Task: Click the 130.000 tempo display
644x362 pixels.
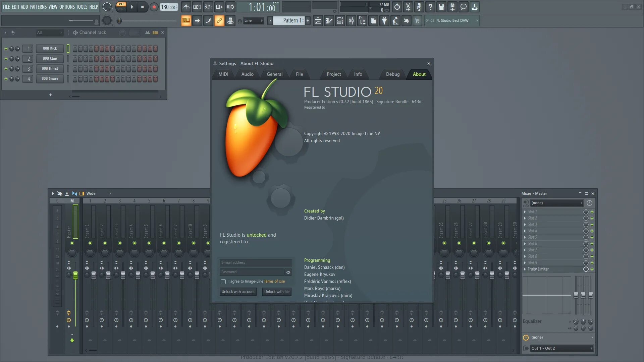Action: tap(168, 7)
